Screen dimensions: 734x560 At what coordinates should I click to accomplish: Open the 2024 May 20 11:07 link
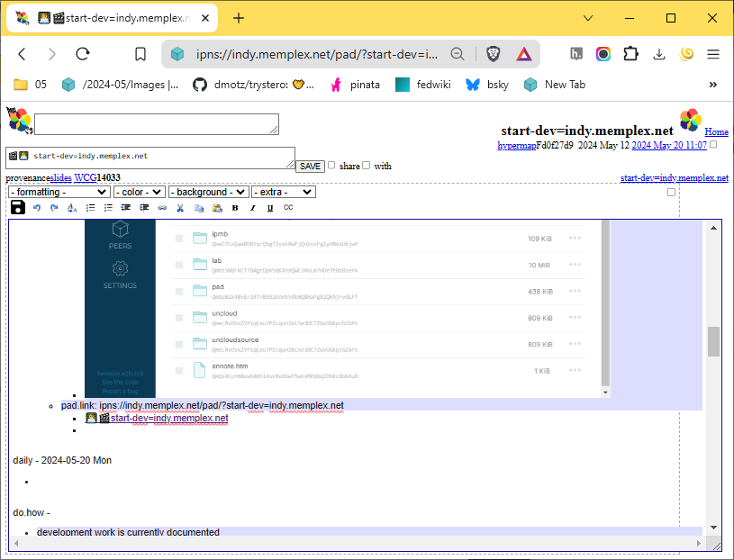[x=669, y=145]
